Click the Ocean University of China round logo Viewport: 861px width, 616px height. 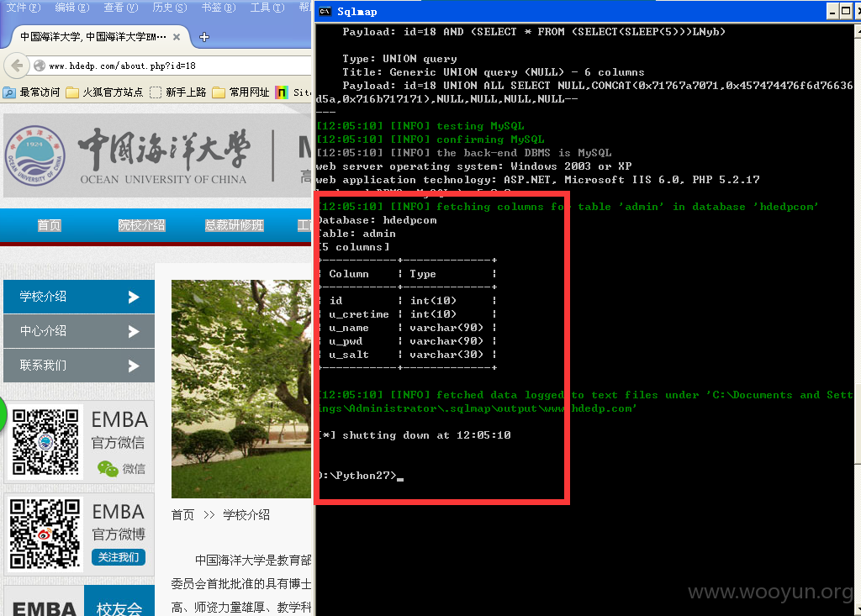tap(35, 156)
